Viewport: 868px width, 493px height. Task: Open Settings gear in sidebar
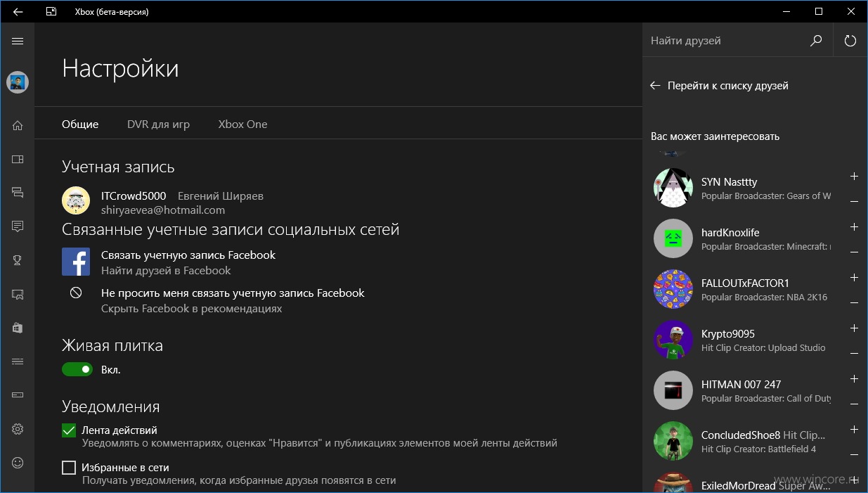click(x=18, y=429)
